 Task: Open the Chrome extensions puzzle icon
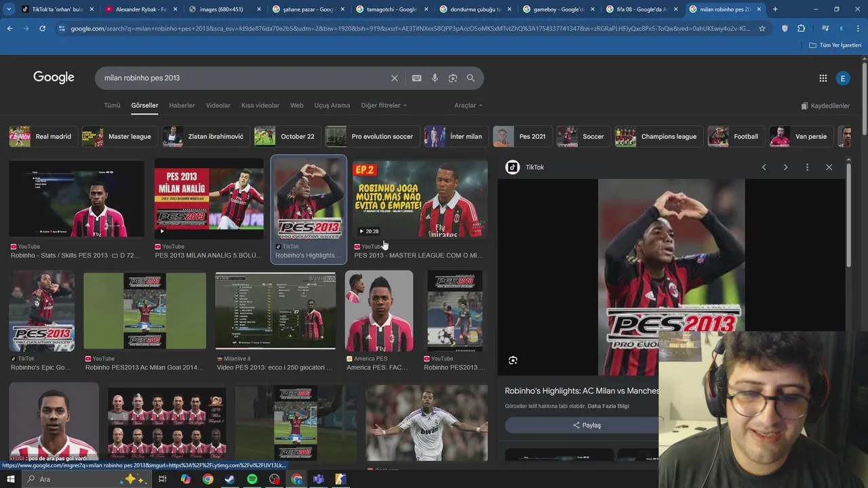coord(802,28)
